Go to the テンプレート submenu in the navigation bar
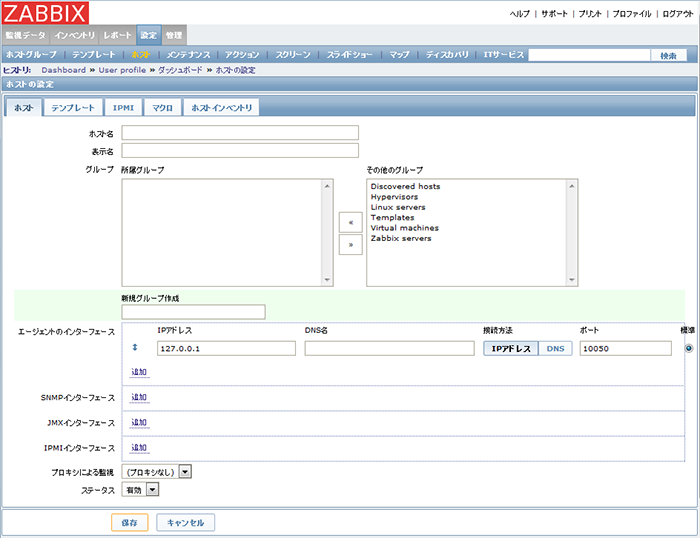 [94, 54]
